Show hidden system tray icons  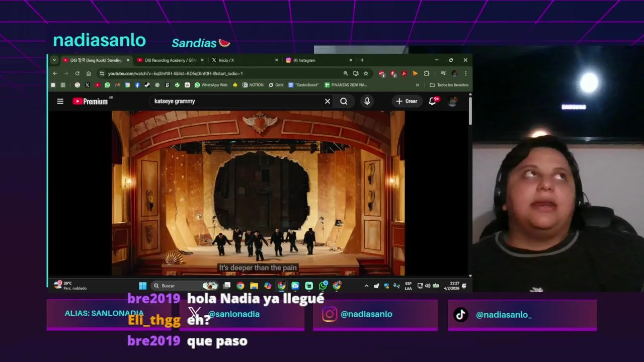[x=366, y=286]
